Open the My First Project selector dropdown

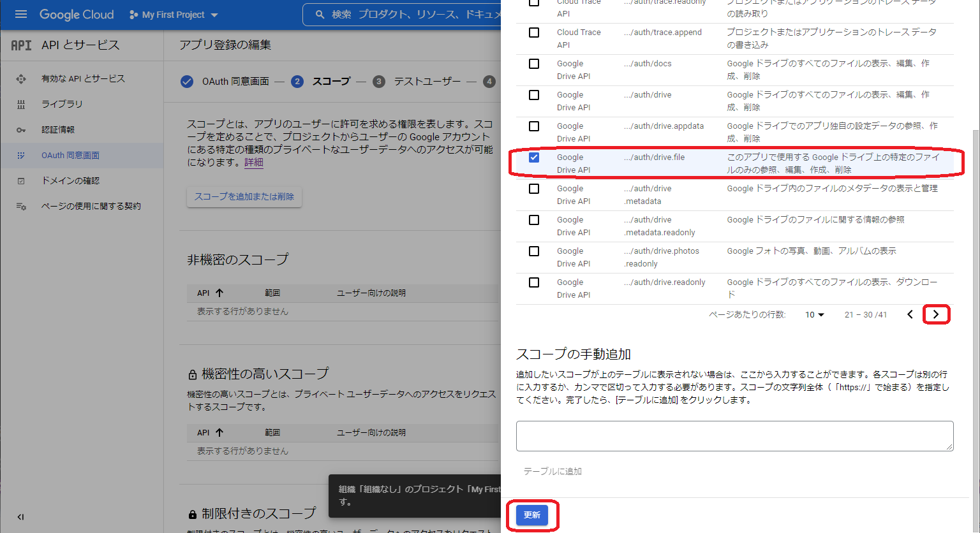pos(174,15)
